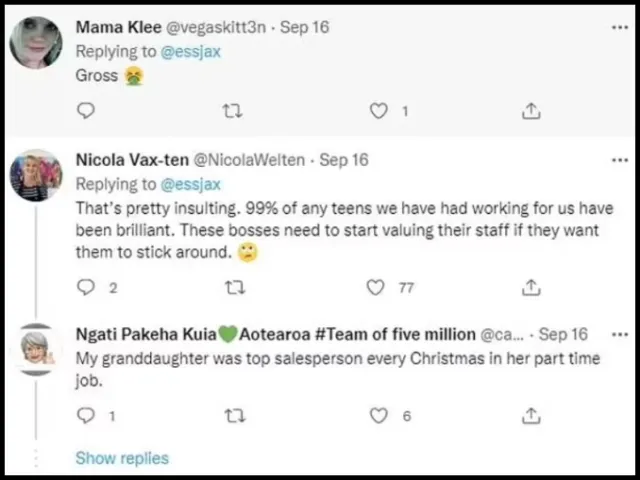Open the @essjax mention under Mama Klee
Image resolution: width=640 pixels, height=480 pixels.
click(192, 50)
